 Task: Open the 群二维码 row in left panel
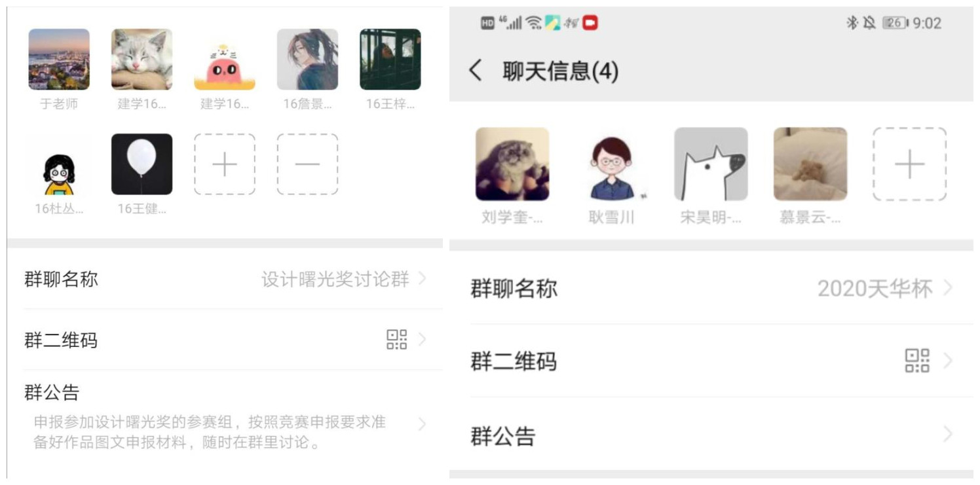click(225, 340)
